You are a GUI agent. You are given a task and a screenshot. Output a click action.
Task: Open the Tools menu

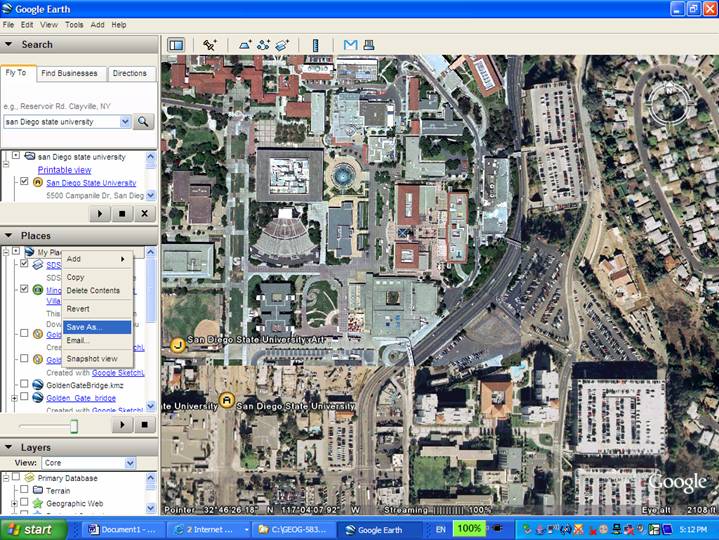74,25
